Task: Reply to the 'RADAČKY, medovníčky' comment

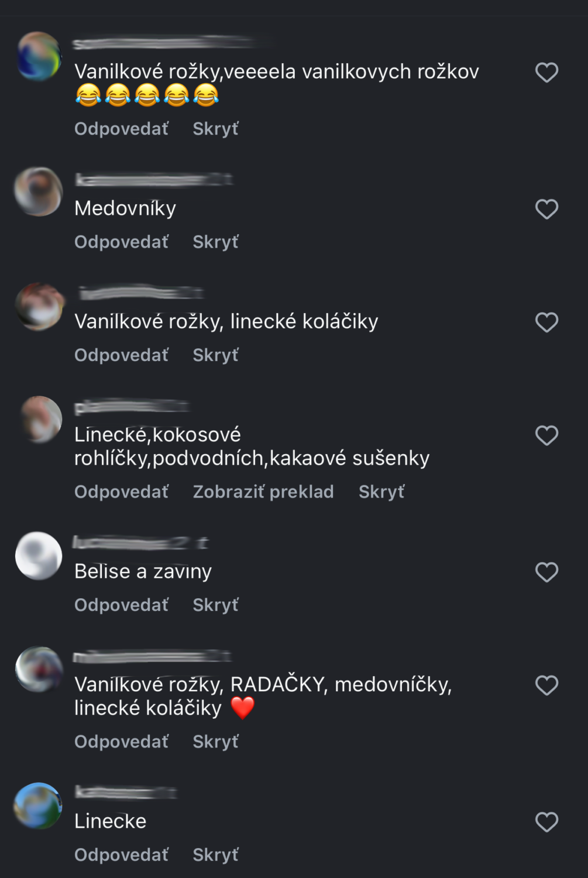Action: (121, 742)
